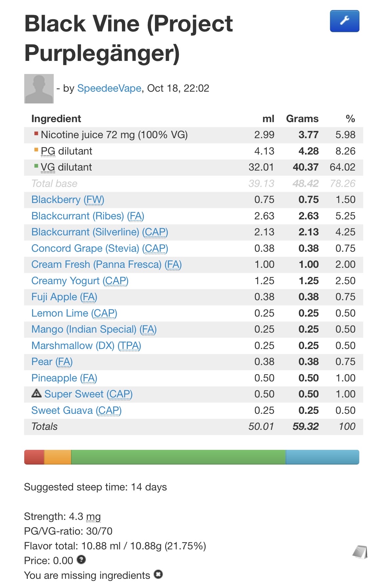Click the green VG segment of ratio bar

point(178,457)
